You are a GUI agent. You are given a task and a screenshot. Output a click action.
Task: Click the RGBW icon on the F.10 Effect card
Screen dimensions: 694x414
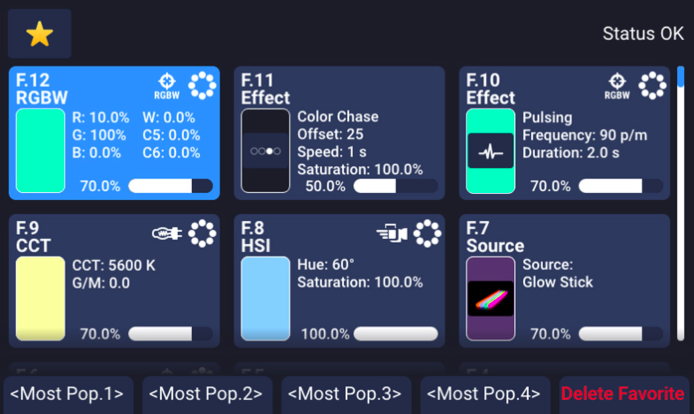pyautogui.click(x=617, y=87)
